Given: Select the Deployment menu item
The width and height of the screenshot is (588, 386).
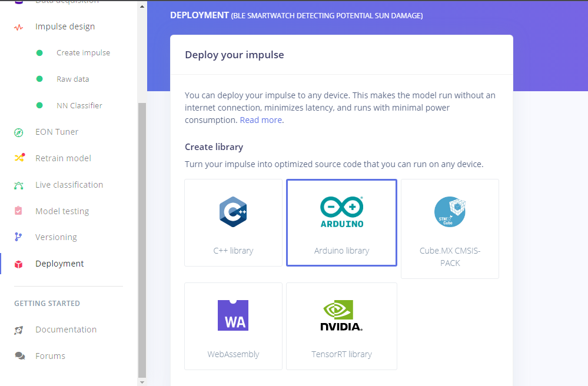Looking at the screenshot, I should (x=59, y=264).
